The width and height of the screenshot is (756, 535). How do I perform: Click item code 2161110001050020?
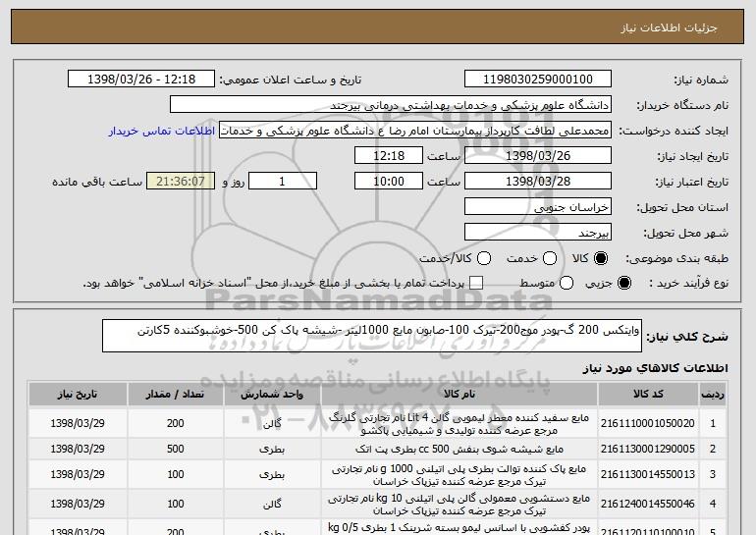(x=648, y=423)
